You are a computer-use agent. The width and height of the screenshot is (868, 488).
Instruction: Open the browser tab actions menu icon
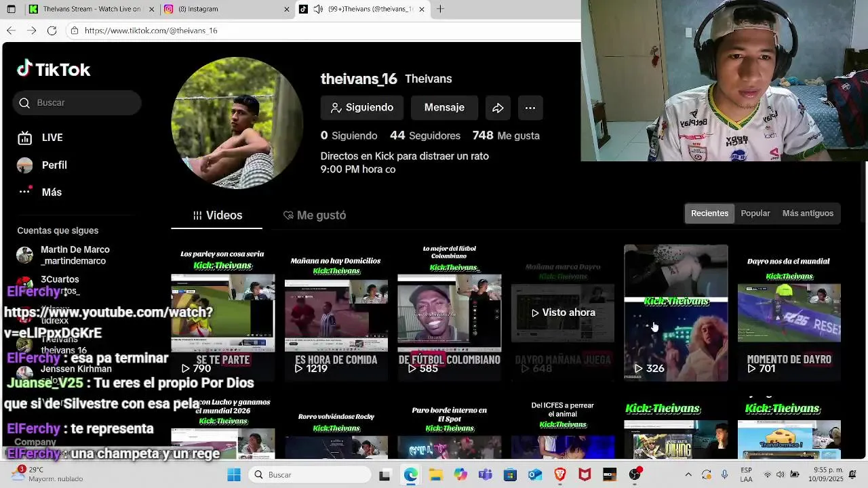[11, 9]
